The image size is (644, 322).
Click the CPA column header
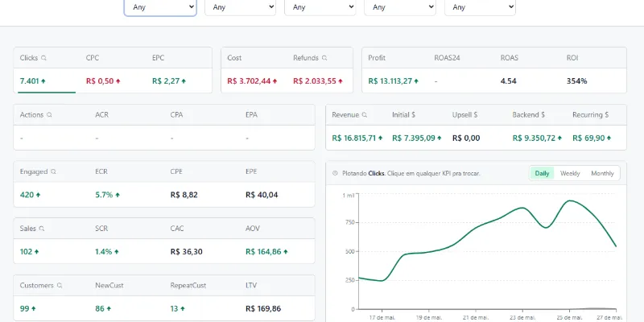pos(176,115)
